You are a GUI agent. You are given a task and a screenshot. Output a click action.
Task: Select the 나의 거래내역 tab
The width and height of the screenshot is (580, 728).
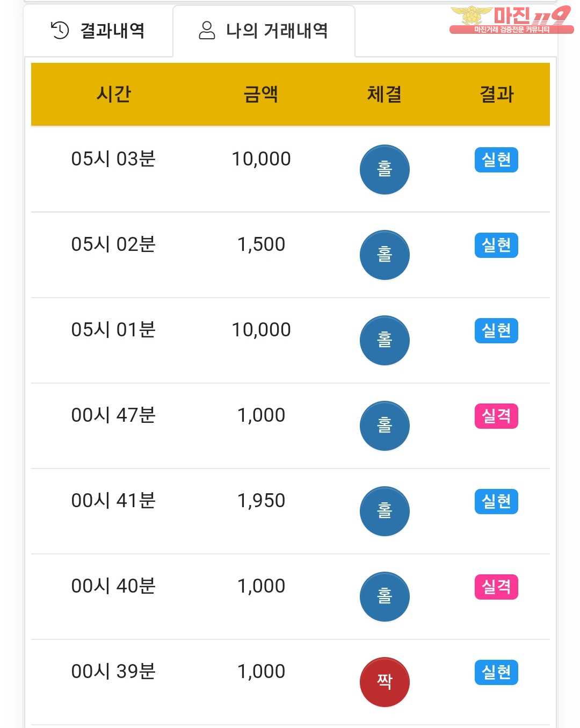pos(264,31)
